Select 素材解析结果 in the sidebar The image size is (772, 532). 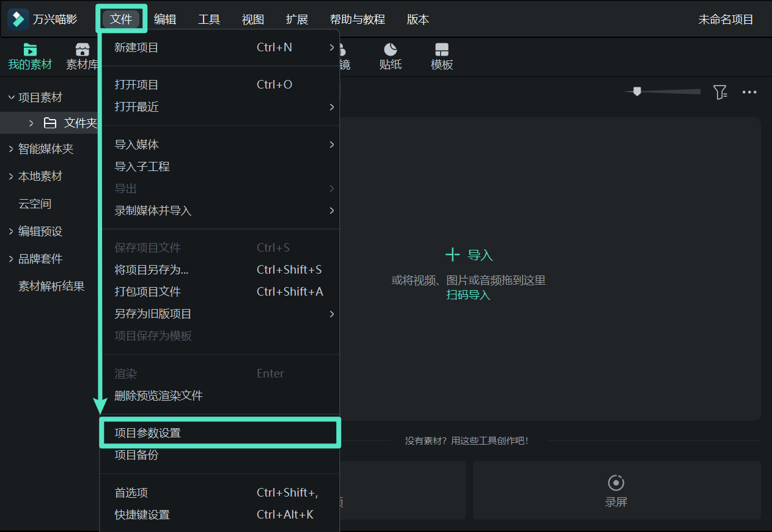tap(51, 286)
